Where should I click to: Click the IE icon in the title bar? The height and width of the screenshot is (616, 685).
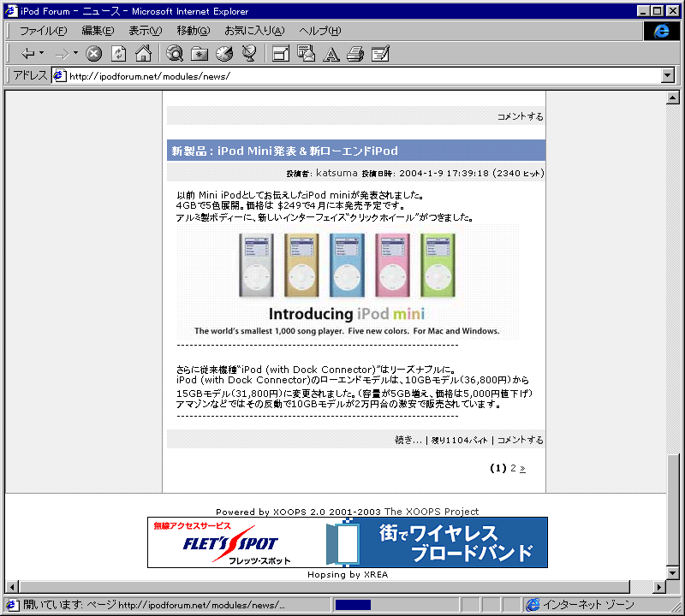(11, 11)
